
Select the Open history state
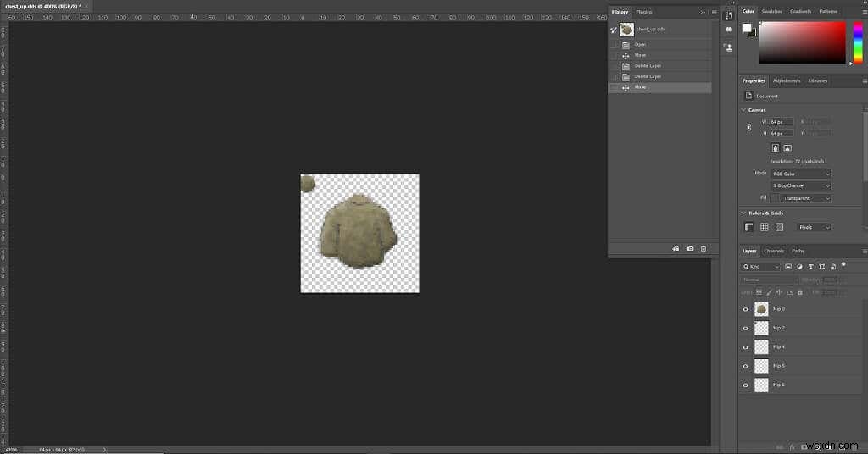(659, 45)
